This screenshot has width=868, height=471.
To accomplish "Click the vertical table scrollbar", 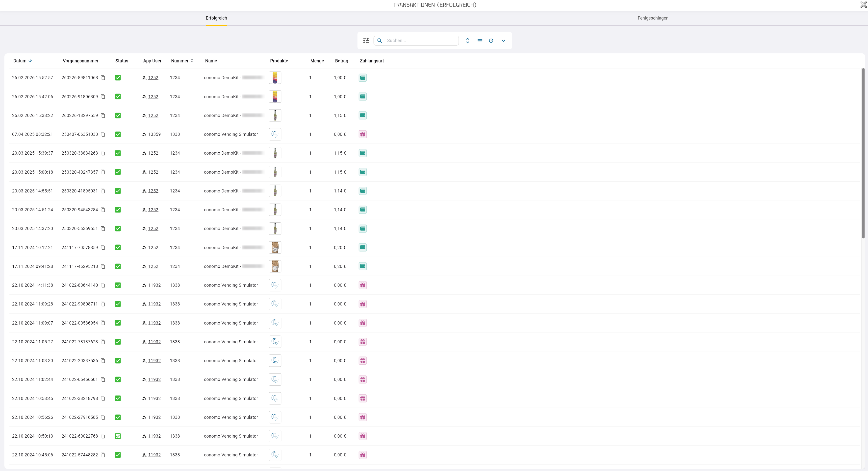I will point(863,153).
